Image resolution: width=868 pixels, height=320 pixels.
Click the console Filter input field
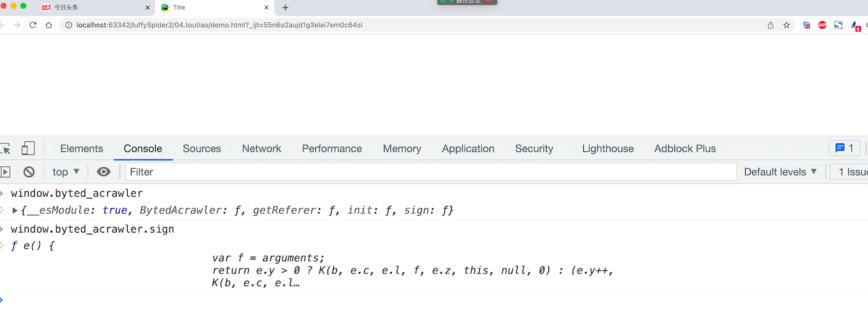click(x=431, y=172)
